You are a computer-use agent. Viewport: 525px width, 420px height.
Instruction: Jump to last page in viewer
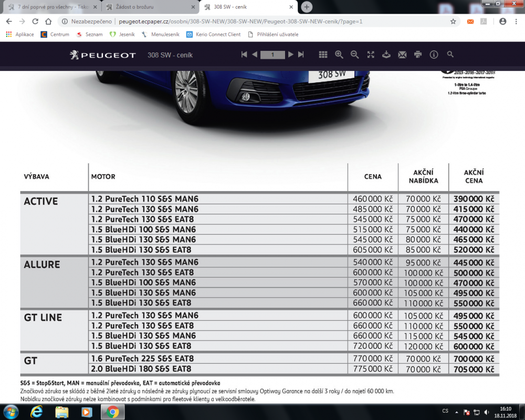point(301,55)
